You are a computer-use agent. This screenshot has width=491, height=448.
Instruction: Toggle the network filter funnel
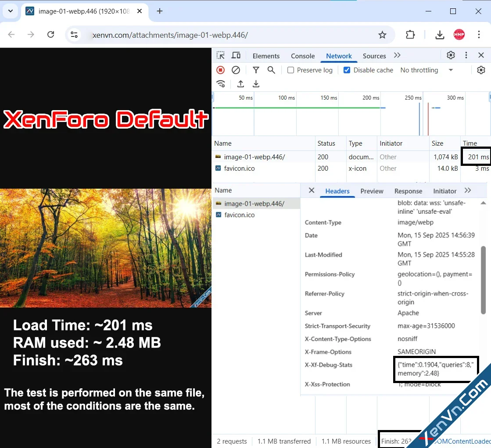[x=256, y=70]
